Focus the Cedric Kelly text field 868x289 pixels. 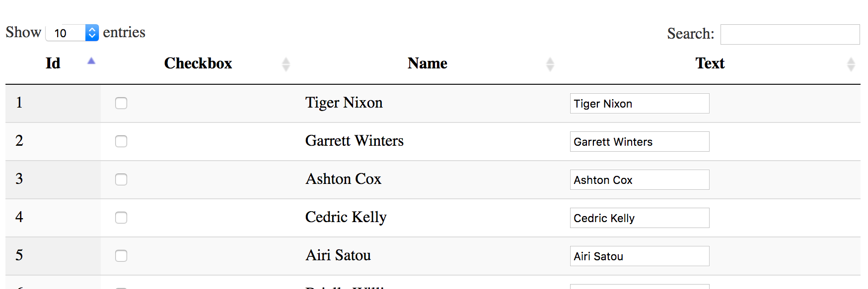click(639, 218)
